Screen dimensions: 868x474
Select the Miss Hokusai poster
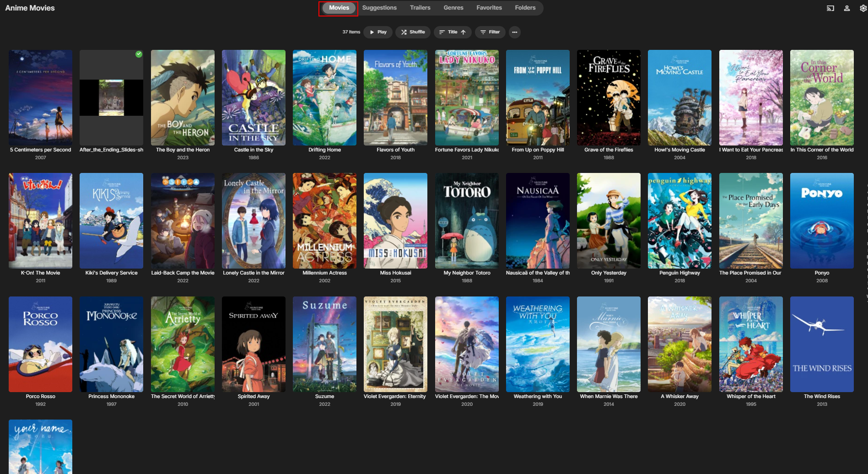tap(395, 221)
